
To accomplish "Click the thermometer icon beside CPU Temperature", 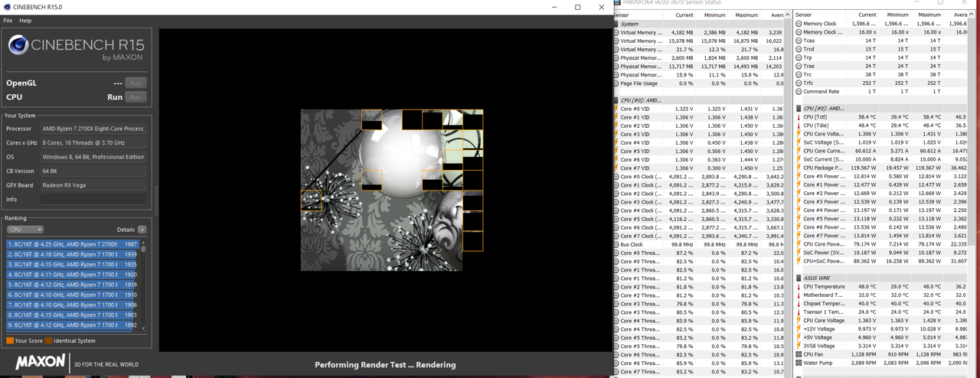I will (799, 286).
